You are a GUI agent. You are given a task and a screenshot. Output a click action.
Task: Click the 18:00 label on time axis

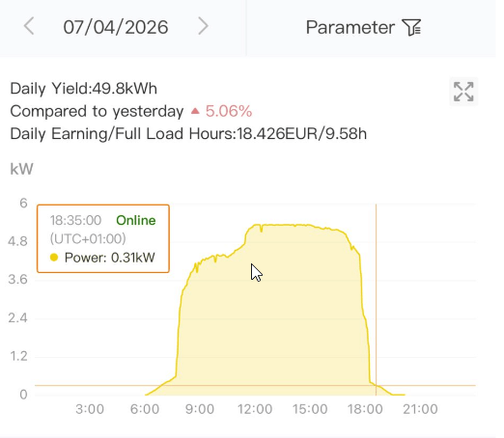[x=365, y=409]
